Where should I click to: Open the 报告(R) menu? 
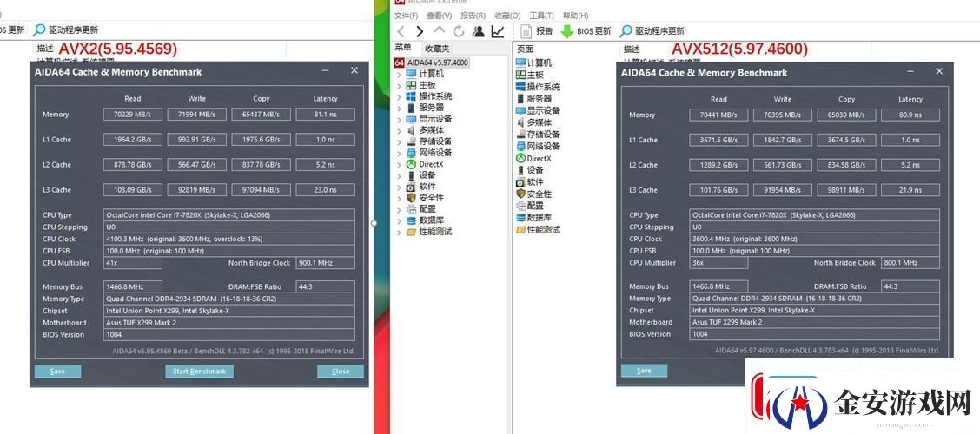473,16
